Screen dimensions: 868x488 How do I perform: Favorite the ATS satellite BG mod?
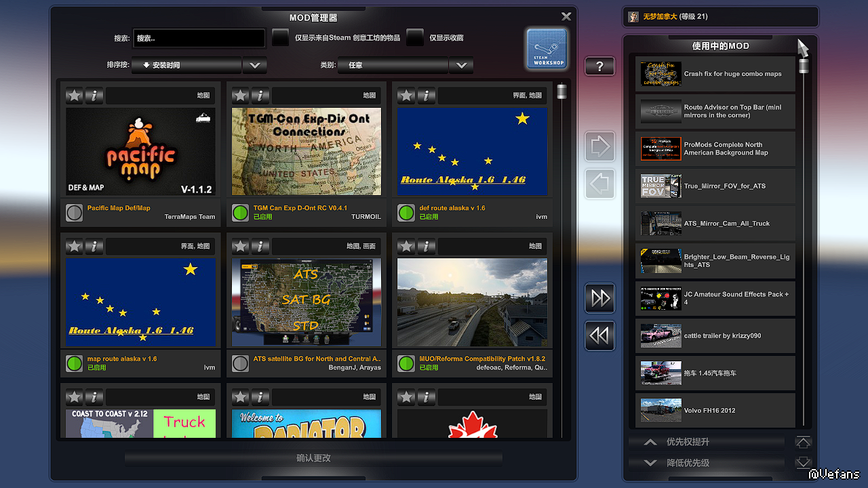(241, 246)
